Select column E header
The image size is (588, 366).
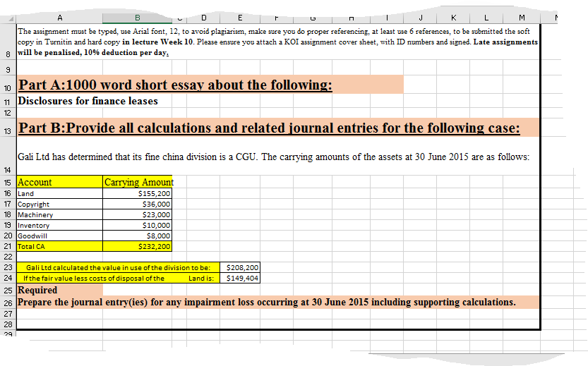tap(240, 18)
